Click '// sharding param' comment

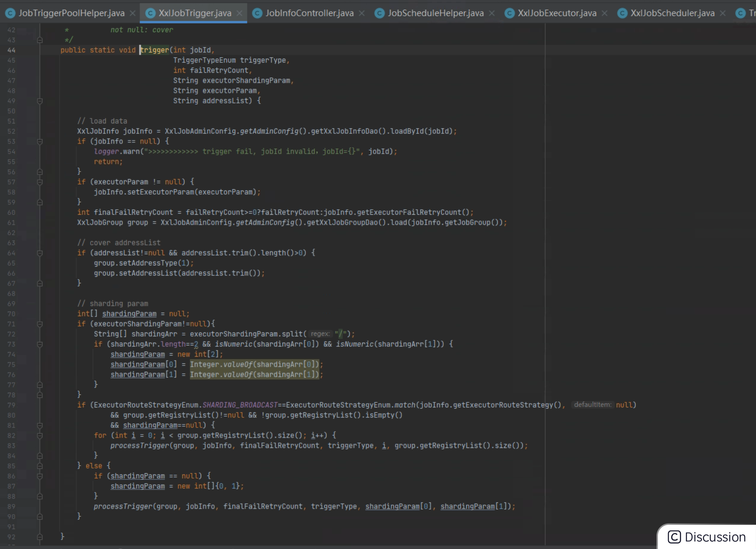click(x=112, y=304)
